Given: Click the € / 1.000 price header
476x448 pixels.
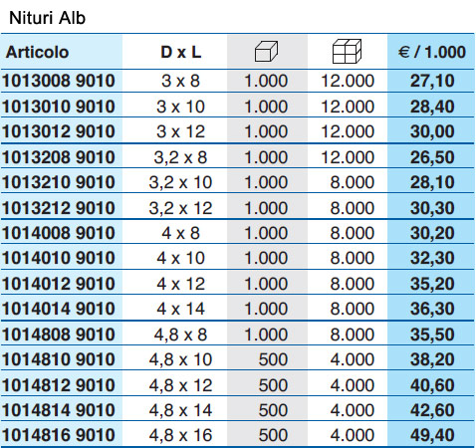Looking at the screenshot, I should (432, 52).
